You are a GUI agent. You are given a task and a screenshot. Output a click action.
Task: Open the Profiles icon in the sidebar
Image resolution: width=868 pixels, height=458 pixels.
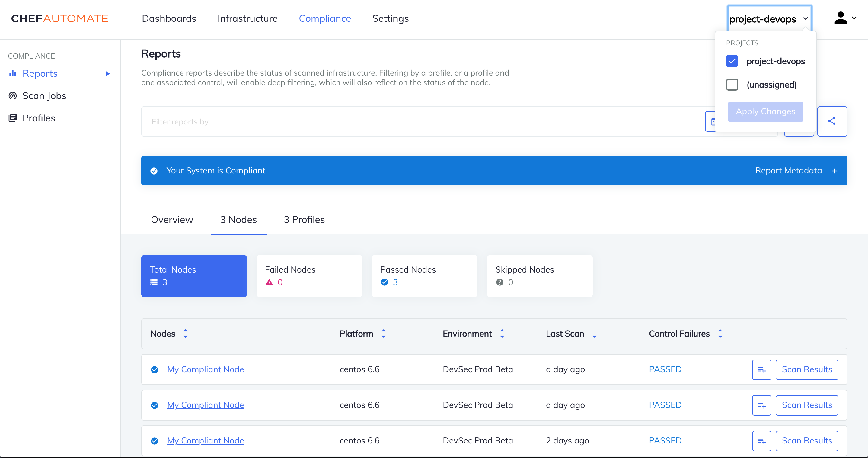click(x=12, y=117)
